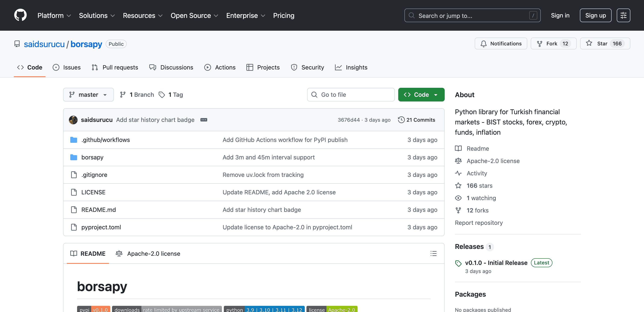Click the history clock icon by 21 Commits
The height and width of the screenshot is (312, 644).
click(x=401, y=120)
